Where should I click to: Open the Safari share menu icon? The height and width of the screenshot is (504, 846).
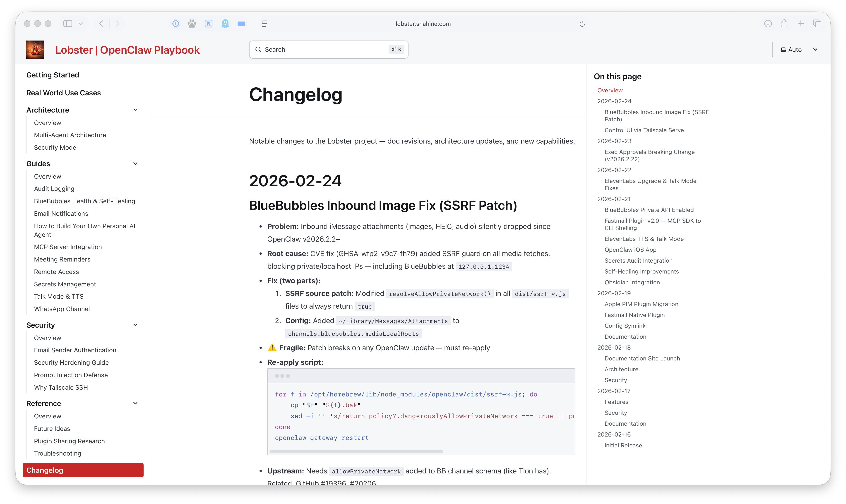(784, 24)
